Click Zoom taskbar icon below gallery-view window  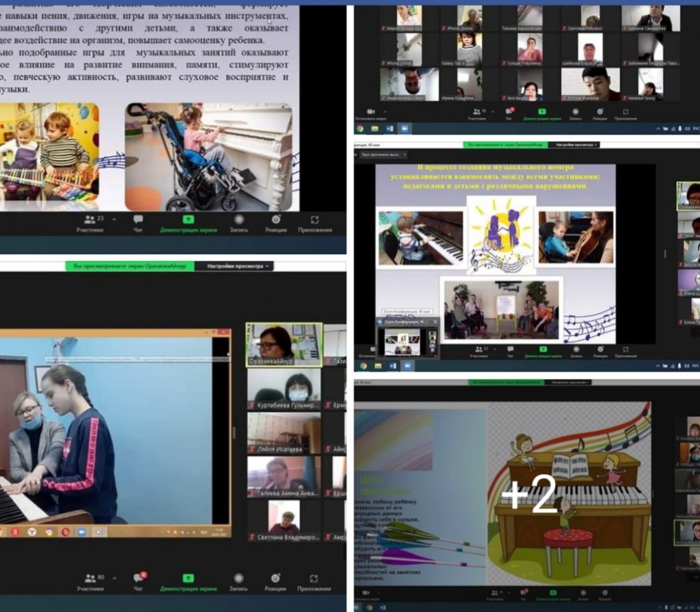(x=405, y=128)
